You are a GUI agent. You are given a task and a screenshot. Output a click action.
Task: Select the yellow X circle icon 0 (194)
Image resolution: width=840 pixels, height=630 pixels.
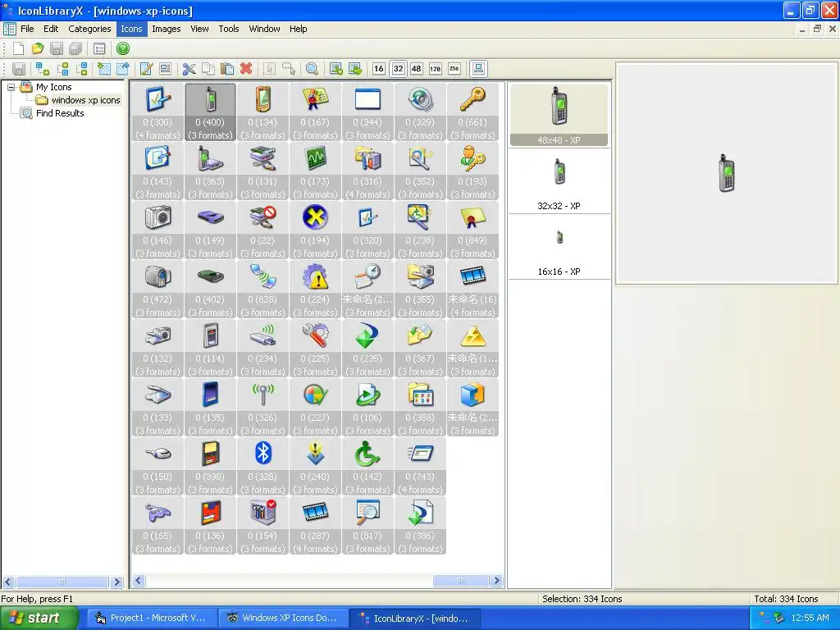[315, 231]
